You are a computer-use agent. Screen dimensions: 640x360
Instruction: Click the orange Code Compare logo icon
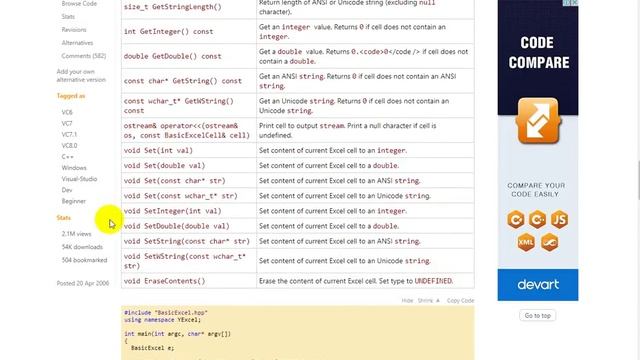point(538,121)
